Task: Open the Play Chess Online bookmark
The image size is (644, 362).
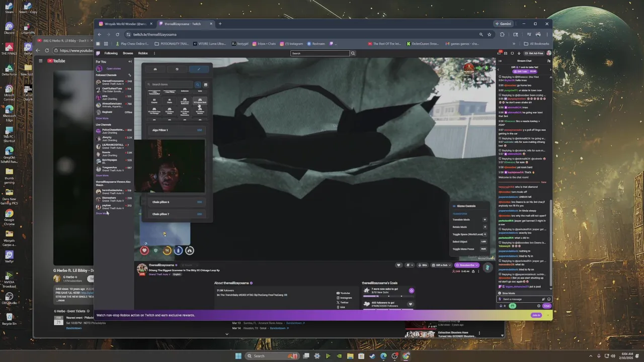Action: (132, 44)
